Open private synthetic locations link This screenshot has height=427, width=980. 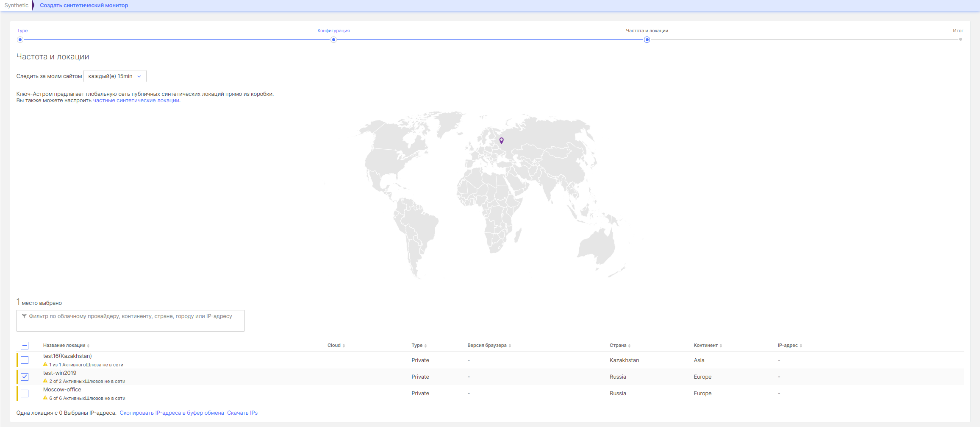(136, 100)
